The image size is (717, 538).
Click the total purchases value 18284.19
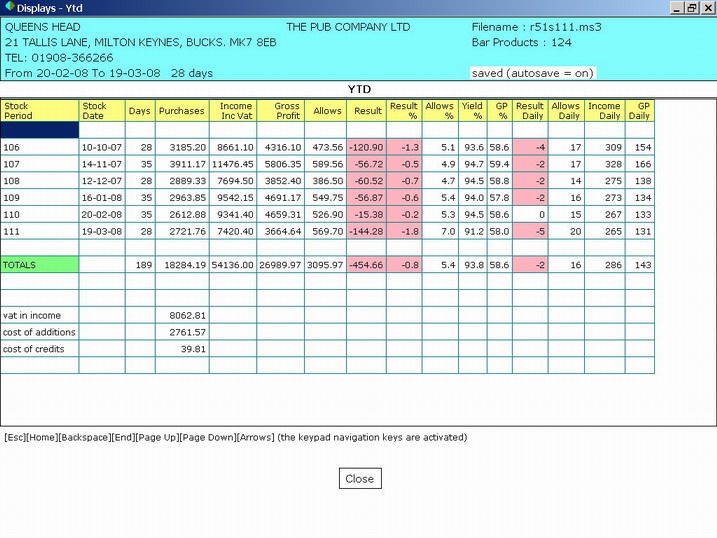point(181,265)
